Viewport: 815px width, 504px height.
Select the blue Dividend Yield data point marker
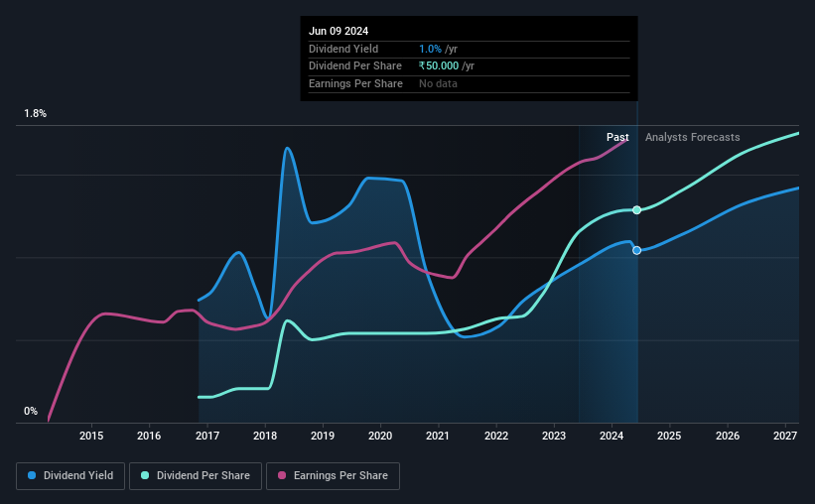[636, 250]
